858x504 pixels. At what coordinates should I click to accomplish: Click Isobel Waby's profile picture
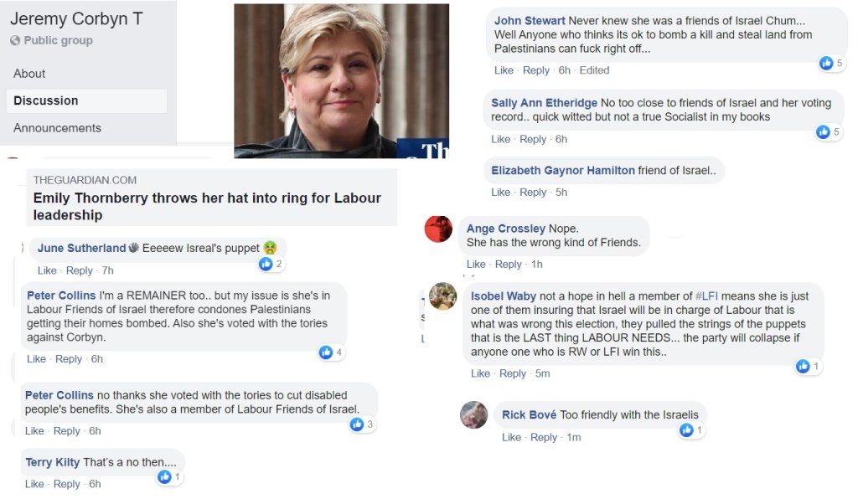click(442, 296)
